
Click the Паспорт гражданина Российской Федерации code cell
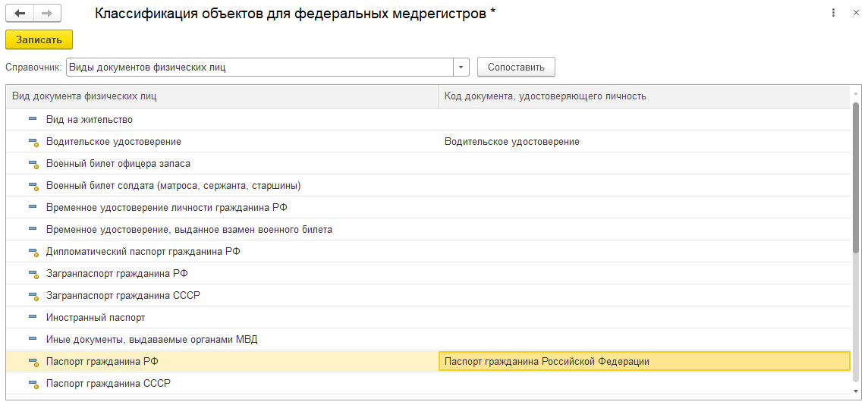tap(644, 362)
